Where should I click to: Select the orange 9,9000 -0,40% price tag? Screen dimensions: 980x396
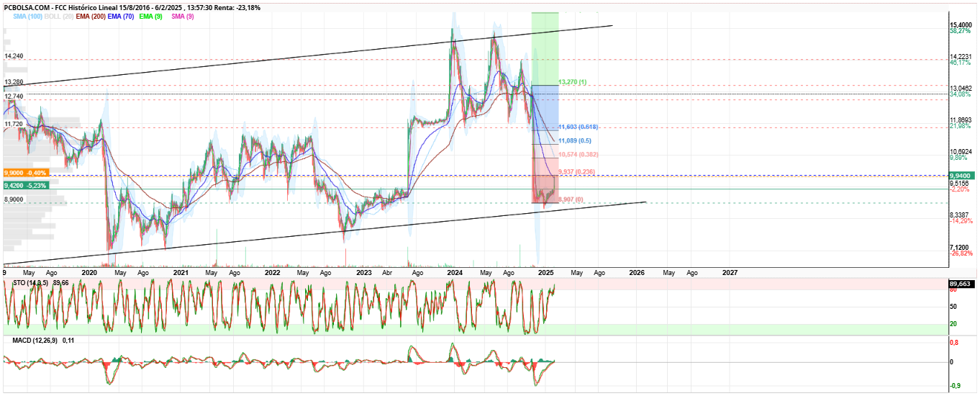coord(26,173)
